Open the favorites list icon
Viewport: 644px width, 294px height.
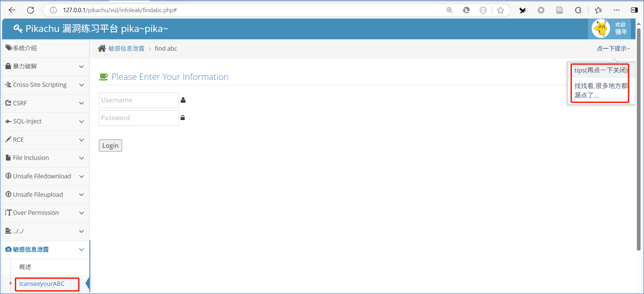[x=598, y=10]
